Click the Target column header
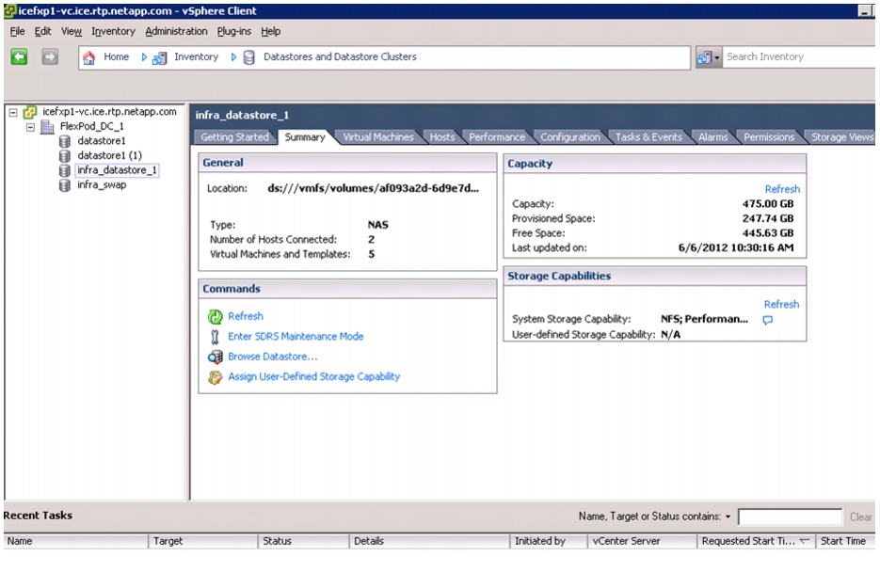Viewport: 880px width, 588px height. tap(202, 542)
